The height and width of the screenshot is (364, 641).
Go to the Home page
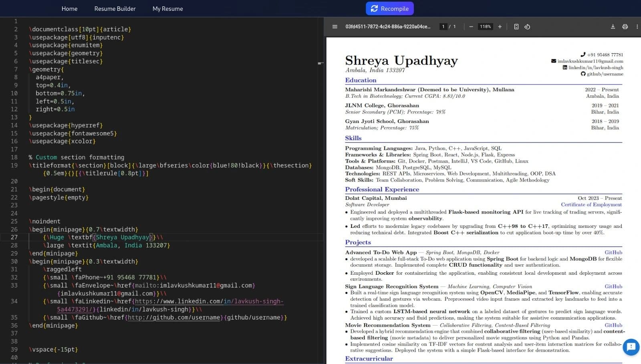pyautogui.click(x=69, y=8)
